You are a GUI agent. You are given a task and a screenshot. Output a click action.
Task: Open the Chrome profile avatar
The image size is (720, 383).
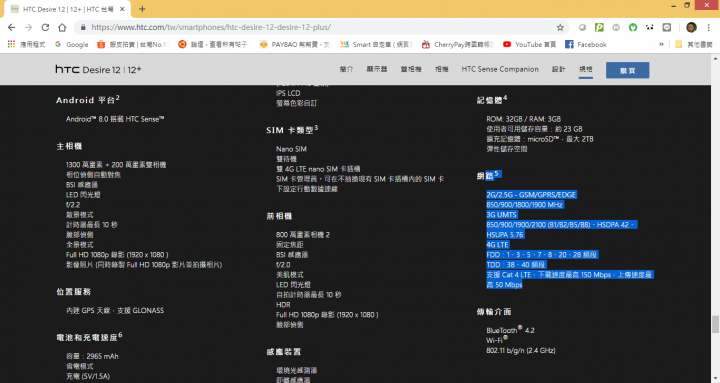pos(692,28)
